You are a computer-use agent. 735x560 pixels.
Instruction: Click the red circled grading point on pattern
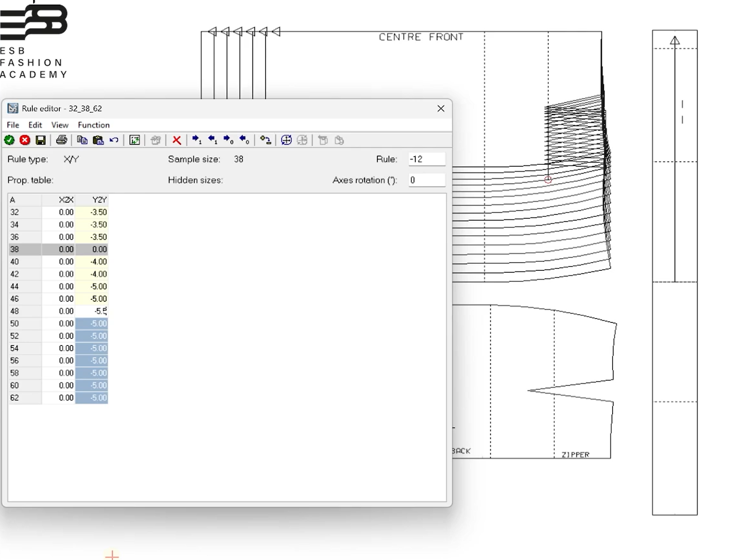coord(548,180)
